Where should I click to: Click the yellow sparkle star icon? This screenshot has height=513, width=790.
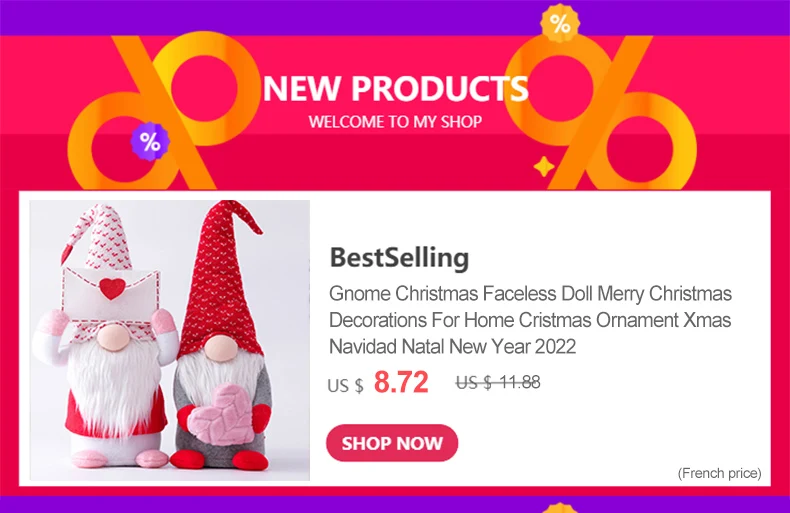544,166
